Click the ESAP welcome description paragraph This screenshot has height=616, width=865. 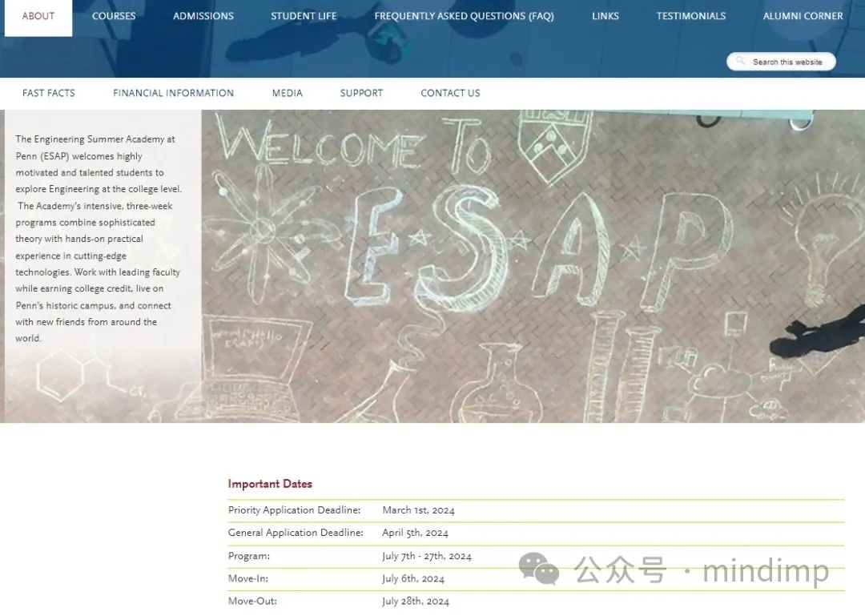pyautogui.click(x=99, y=239)
